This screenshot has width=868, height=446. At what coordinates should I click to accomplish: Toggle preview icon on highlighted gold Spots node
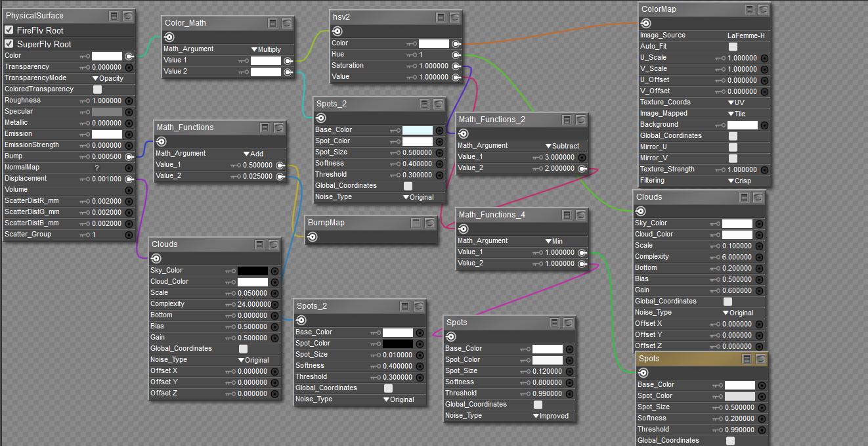(760, 359)
